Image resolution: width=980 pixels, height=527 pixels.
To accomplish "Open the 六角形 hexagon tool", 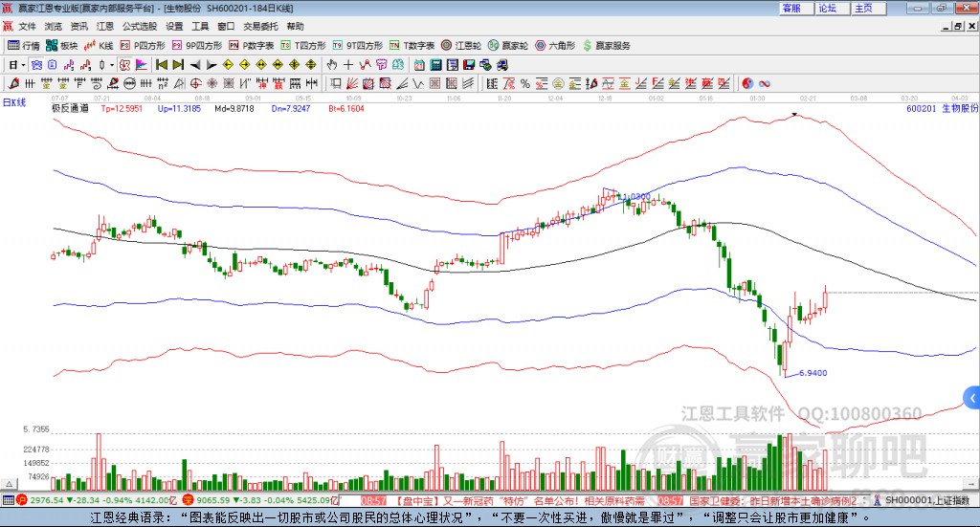I will pyautogui.click(x=555, y=45).
